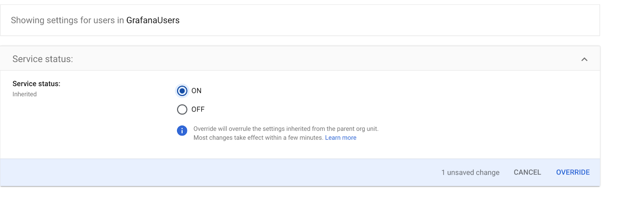Click OVERRIDE to save changes
The width and height of the screenshot is (644, 203).
pos(572,172)
